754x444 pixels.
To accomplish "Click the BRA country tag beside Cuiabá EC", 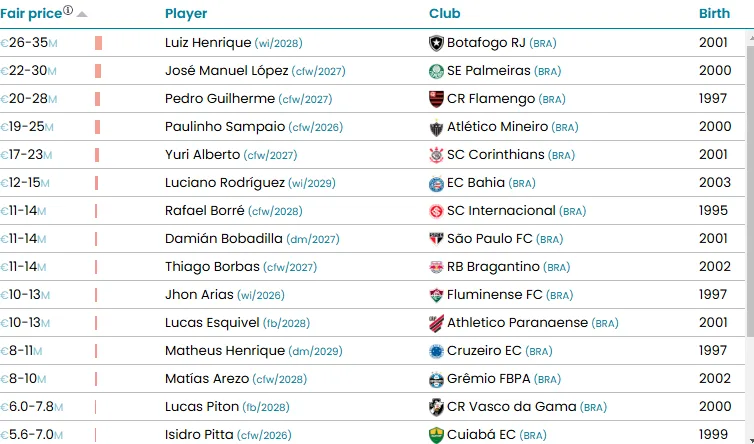I will point(534,435).
